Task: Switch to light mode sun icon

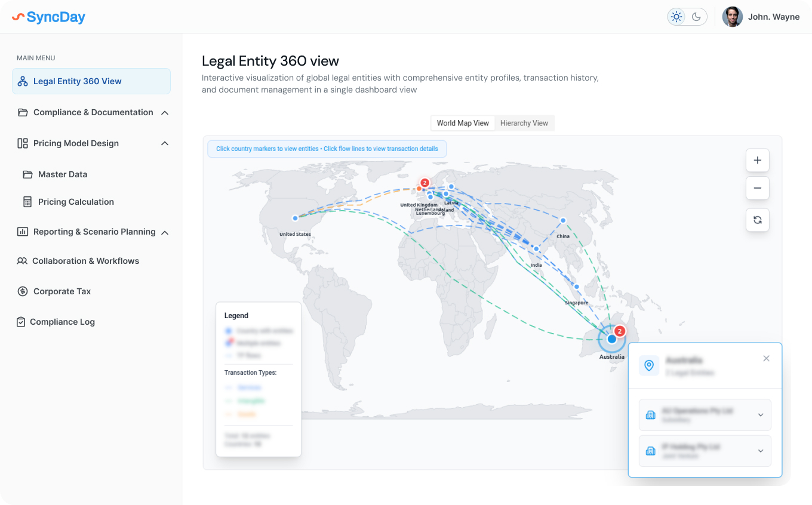Action: [676, 17]
